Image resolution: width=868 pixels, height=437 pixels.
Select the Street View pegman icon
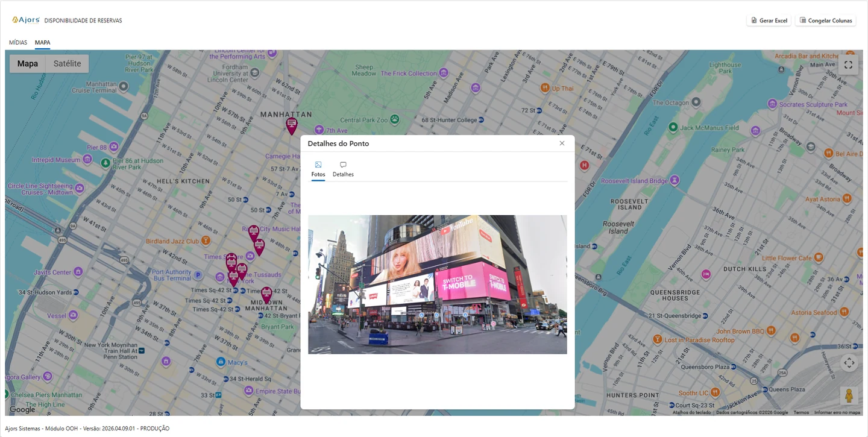(849, 395)
